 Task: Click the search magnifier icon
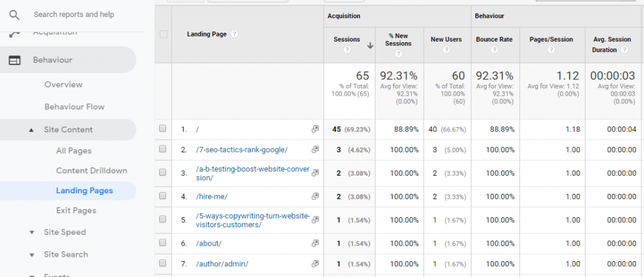(x=14, y=14)
